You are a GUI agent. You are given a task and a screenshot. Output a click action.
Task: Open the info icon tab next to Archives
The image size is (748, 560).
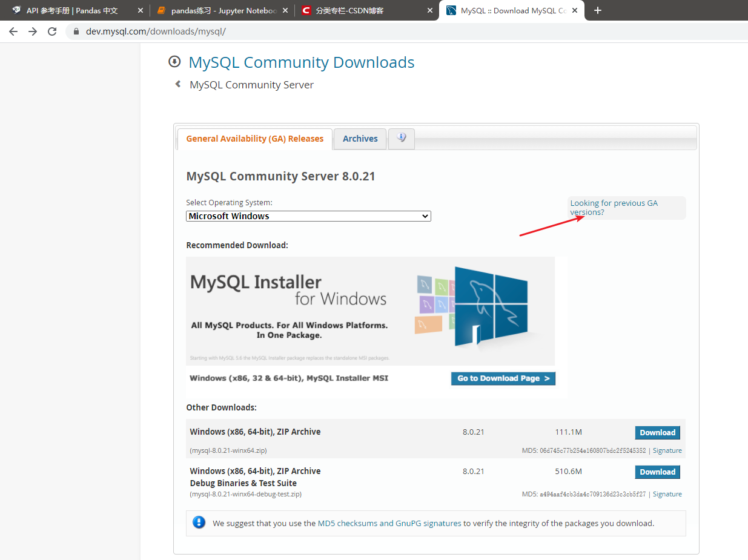point(402,138)
